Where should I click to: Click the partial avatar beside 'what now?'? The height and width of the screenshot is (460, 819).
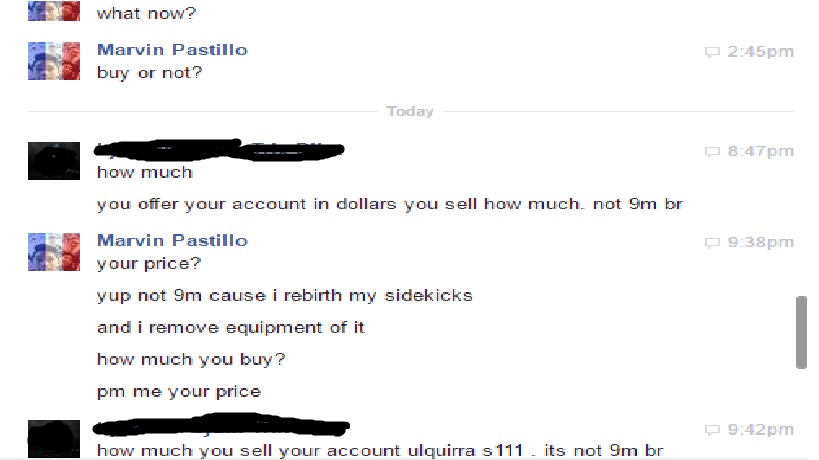pos(54,11)
